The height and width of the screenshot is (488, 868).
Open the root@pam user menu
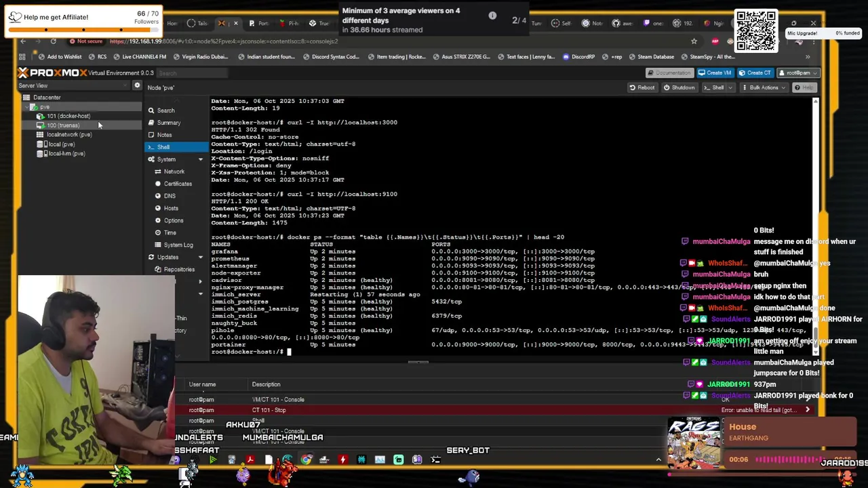click(798, 73)
